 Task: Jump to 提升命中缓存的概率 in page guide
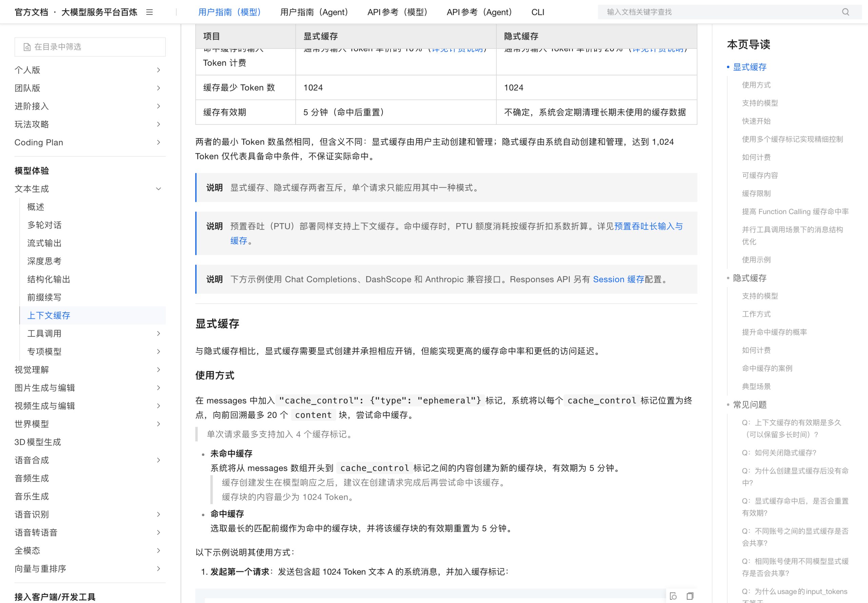[x=774, y=332]
